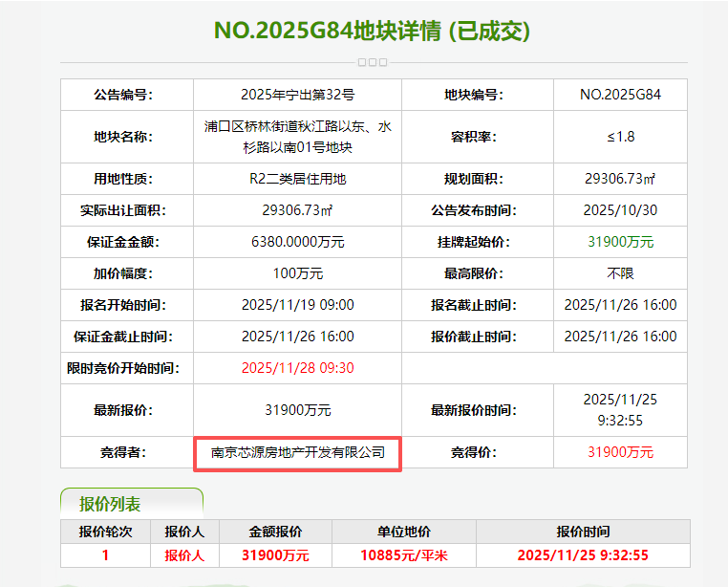Click the three-square divider ornament under the title

373,62
